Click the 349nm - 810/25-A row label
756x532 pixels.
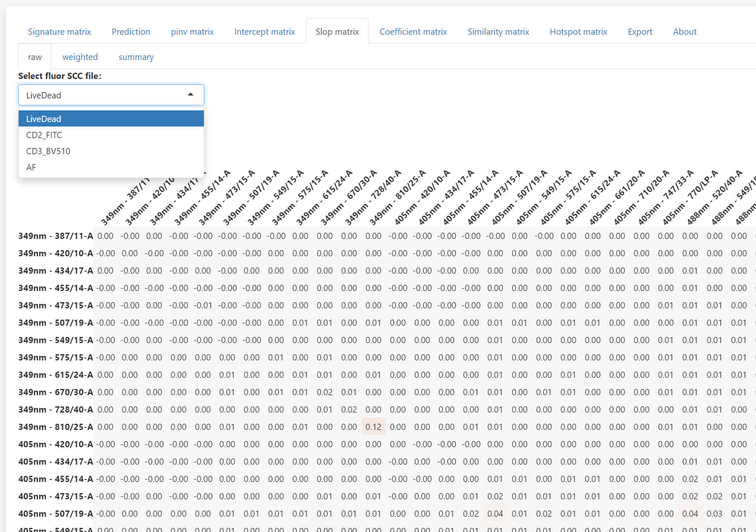pos(55,427)
